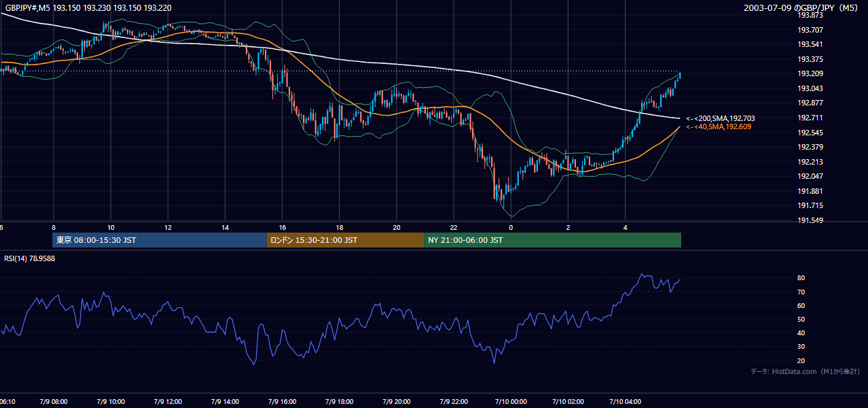
Task: Click hour label 0 under the price chart
Action: [x=511, y=228]
